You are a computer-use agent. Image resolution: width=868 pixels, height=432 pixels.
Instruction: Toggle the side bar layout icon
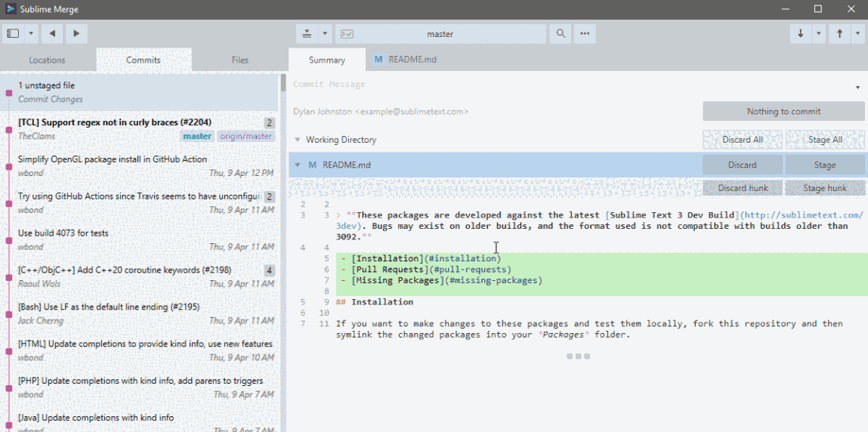[13, 33]
